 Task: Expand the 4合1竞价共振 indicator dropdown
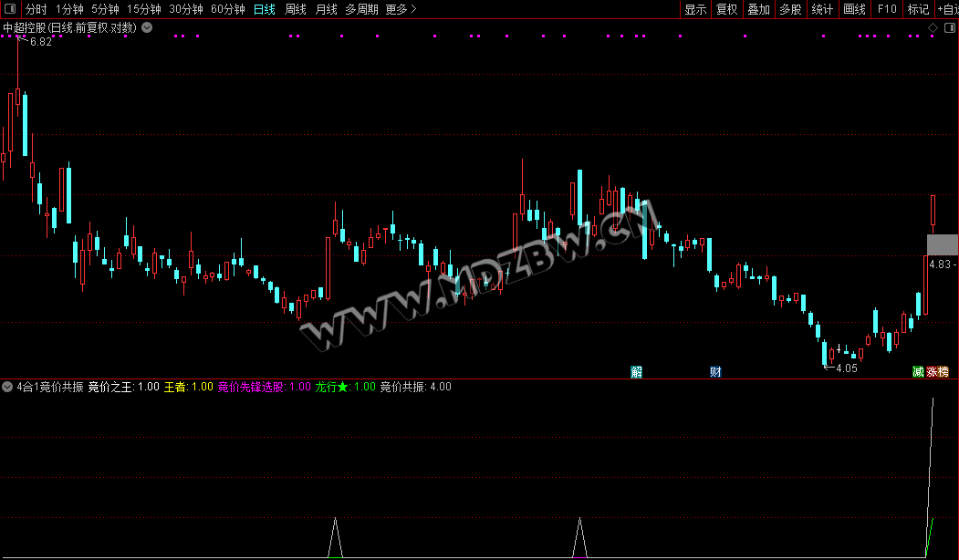(x=7, y=387)
